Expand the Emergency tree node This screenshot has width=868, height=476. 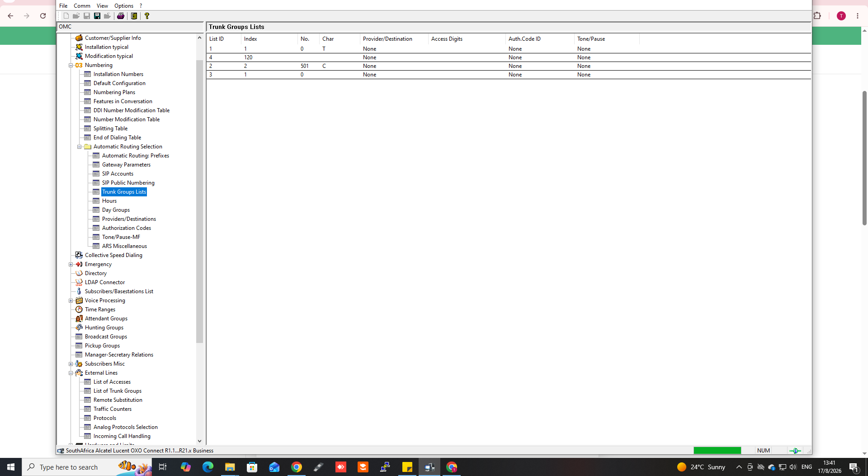click(71, 264)
